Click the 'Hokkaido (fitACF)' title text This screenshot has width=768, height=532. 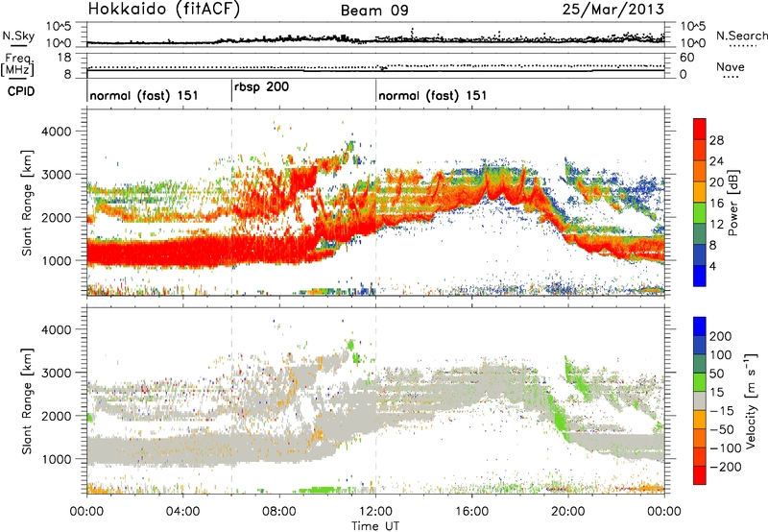[164, 10]
